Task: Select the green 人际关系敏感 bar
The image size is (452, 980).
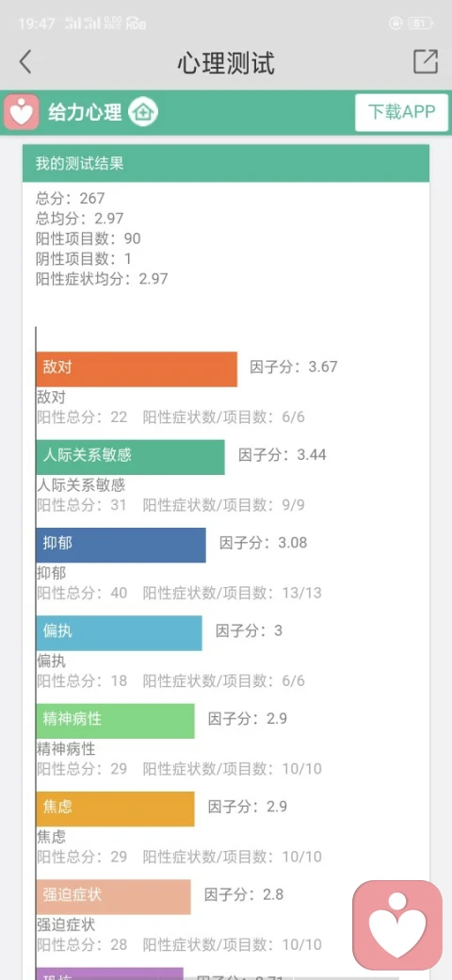Action: click(131, 457)
